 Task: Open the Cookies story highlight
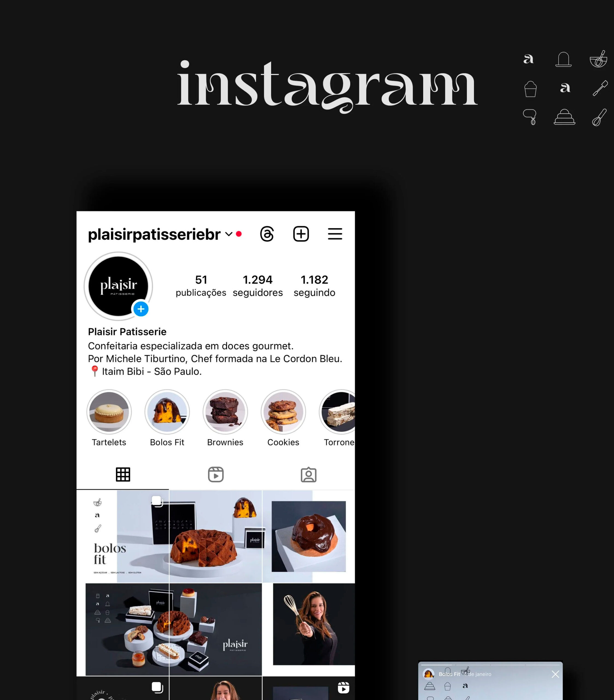283,418
